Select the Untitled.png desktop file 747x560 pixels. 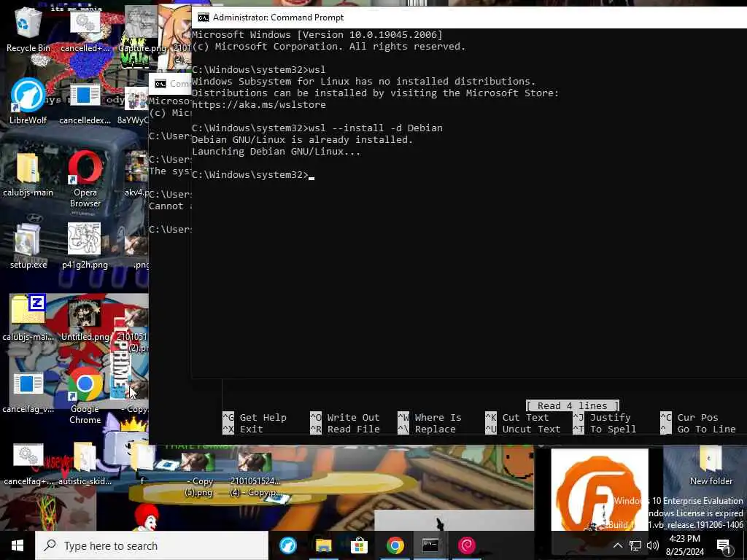pyautogui.click(x=85, y=319)
